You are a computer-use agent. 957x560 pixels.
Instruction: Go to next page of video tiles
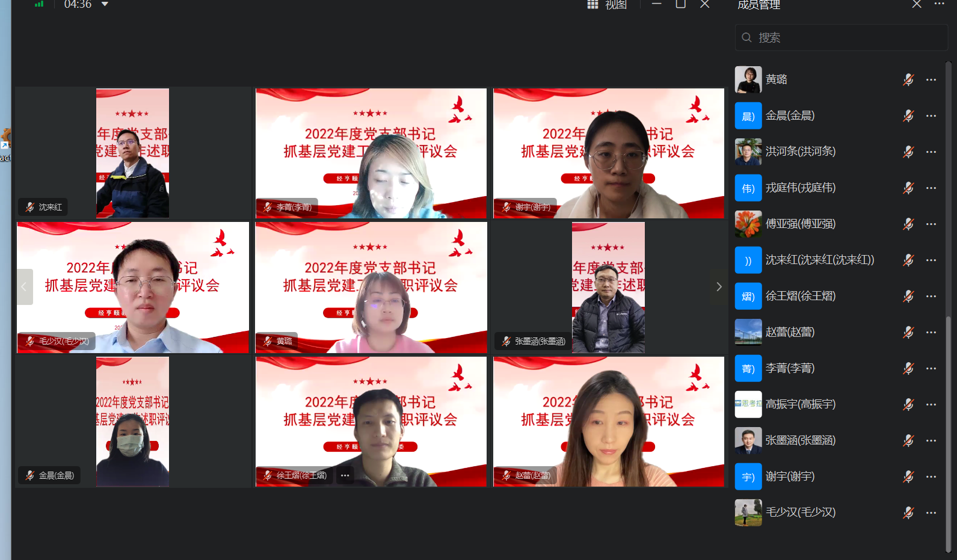[x=718, y=287]
